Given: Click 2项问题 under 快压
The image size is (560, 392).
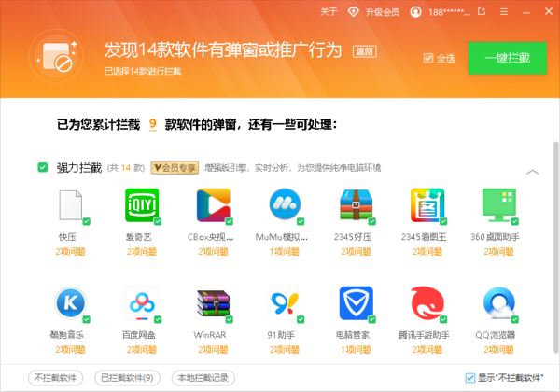Looking at the screenshot, I should [70, 252].
